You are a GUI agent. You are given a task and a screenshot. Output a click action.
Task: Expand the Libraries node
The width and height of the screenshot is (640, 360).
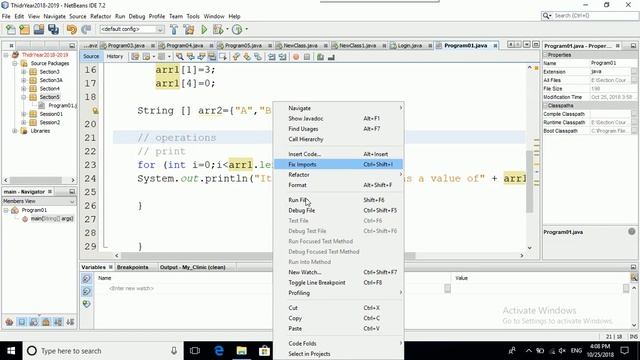click(x=15, y=131)
